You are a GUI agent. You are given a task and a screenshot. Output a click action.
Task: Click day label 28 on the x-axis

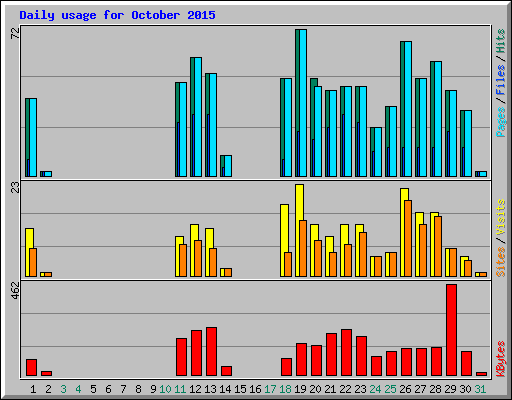435,389
